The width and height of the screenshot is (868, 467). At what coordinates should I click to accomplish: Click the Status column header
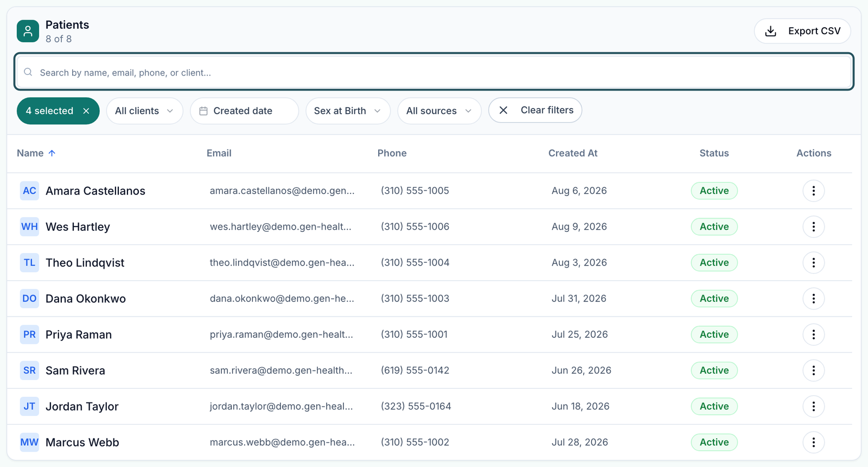coord(714,153)
